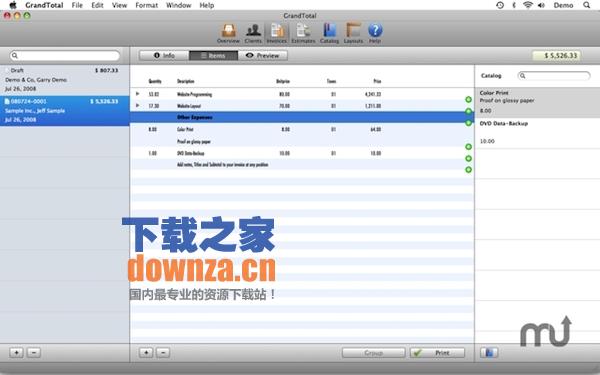Open the Wi-Fi status menu
This screenshot has width=600, height=375.
[528, 5]
